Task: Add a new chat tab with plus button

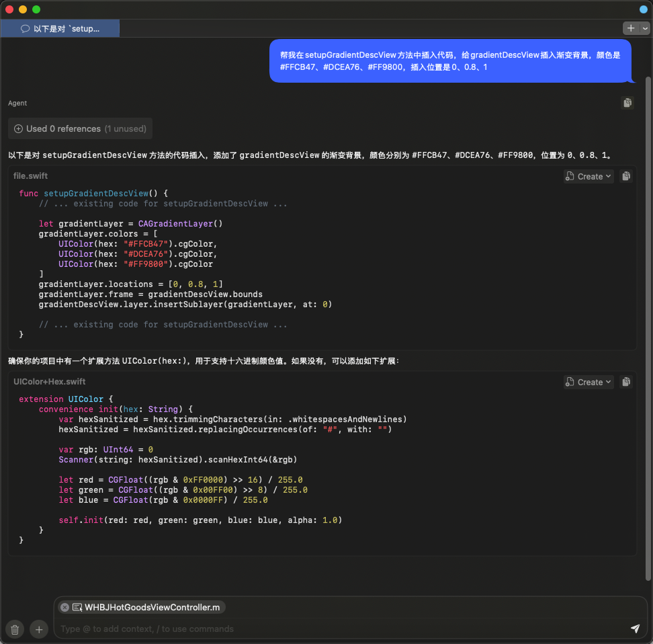Action: click(631, 28)
